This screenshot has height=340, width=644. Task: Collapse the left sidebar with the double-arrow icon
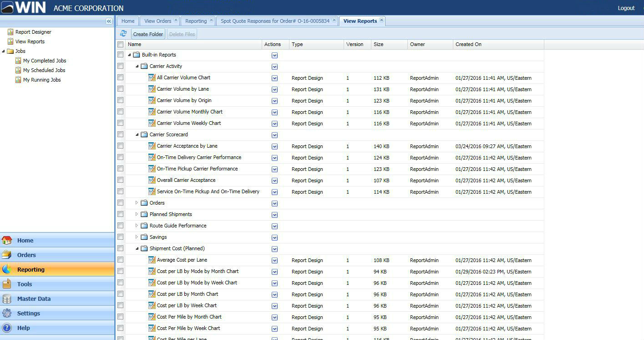109,21
